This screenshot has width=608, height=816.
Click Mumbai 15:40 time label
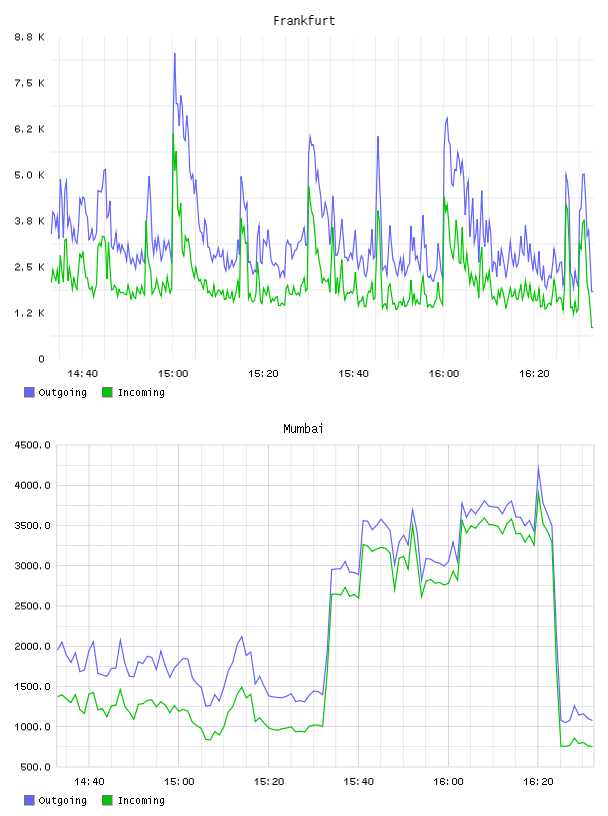point(359,782)
